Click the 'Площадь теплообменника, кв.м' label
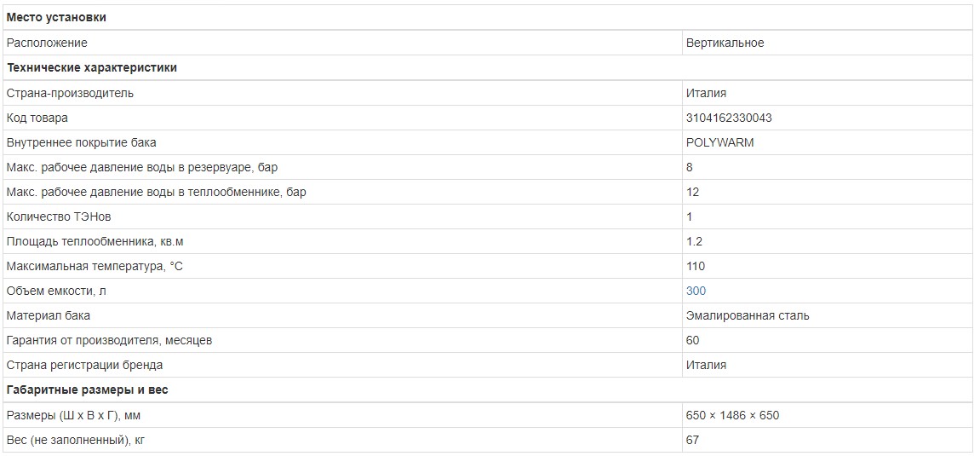The image size is (980, 456). [95, 241]
